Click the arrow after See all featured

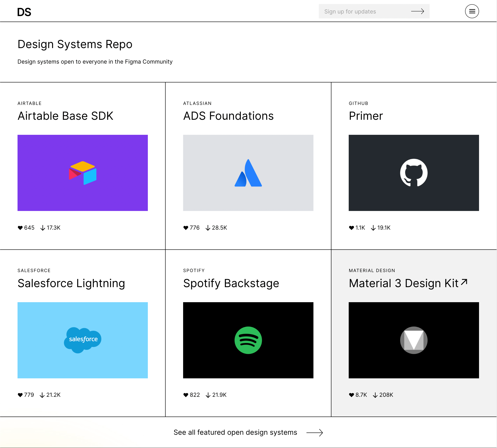pos(315,432)
